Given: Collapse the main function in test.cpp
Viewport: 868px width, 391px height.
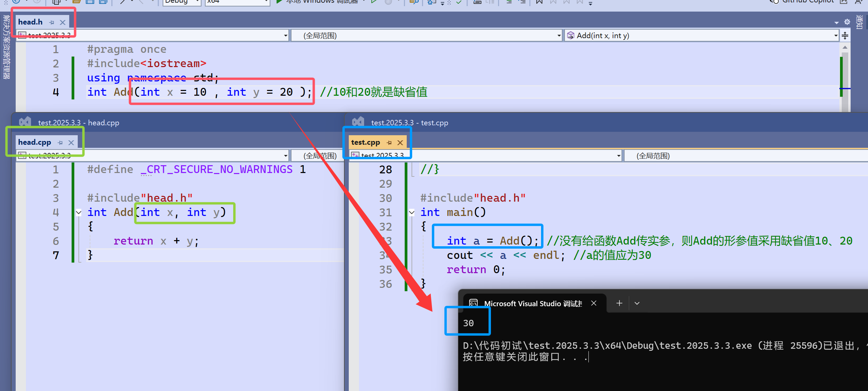Looking at the screenshot, I should [412, 213].
